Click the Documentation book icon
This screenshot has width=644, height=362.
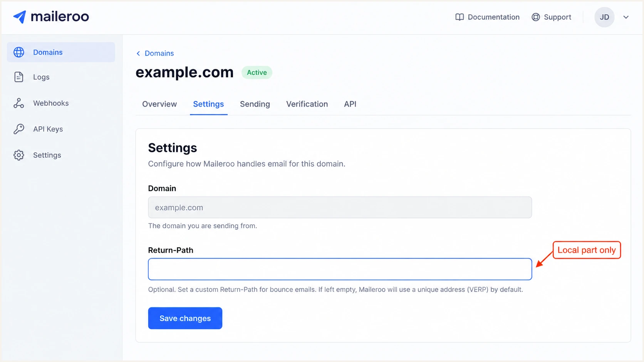point(460,17)
